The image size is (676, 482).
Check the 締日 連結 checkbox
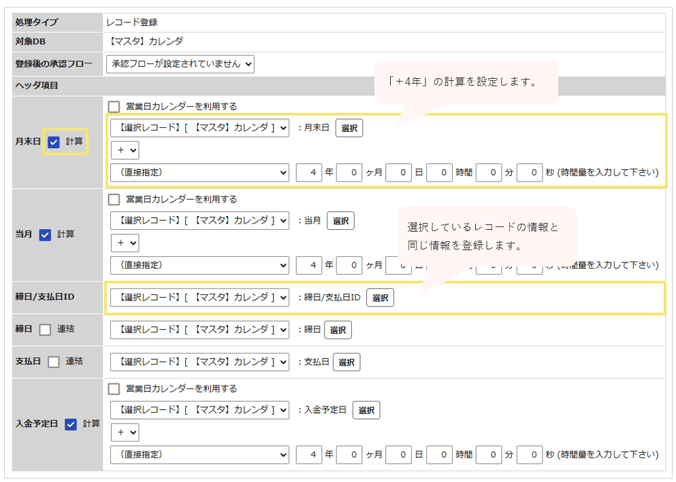click(x=45, y=329)
